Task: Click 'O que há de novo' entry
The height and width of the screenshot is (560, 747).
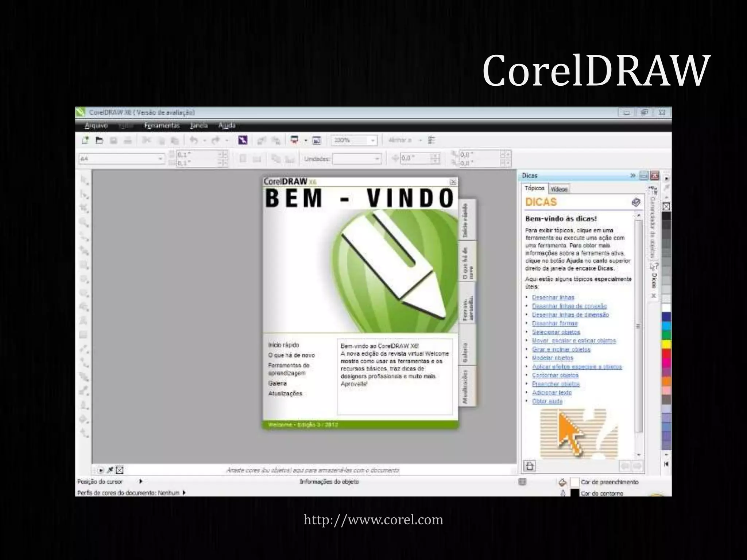Action: pos(291,355)
